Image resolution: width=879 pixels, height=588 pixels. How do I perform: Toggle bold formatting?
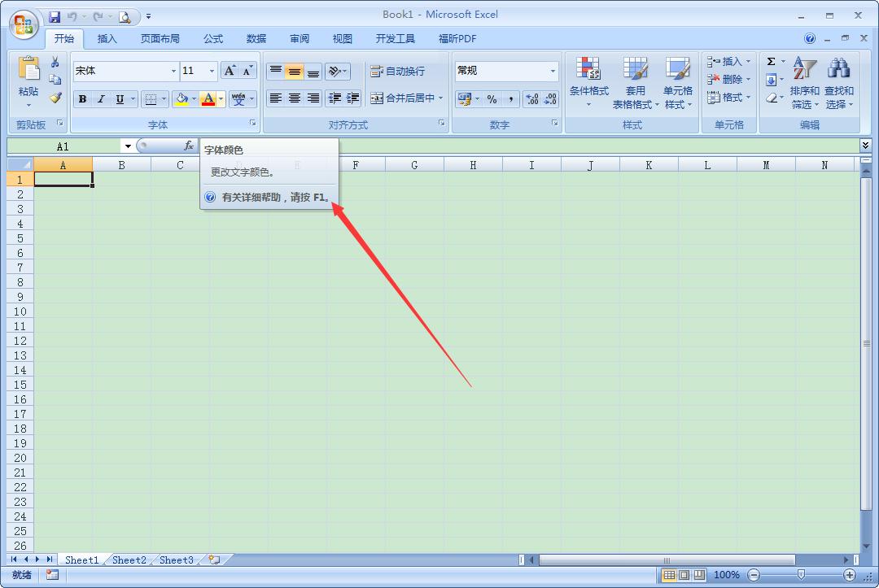(x=82, y=98)
